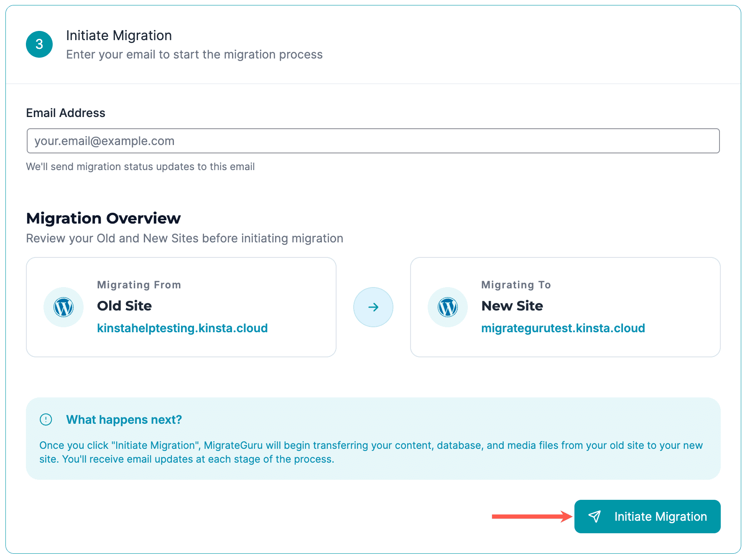Open the migrategurutest.kinsta.cloud link
Viewport: 745px width, 560px height.
pyautogui.click(x=563, y=328)
